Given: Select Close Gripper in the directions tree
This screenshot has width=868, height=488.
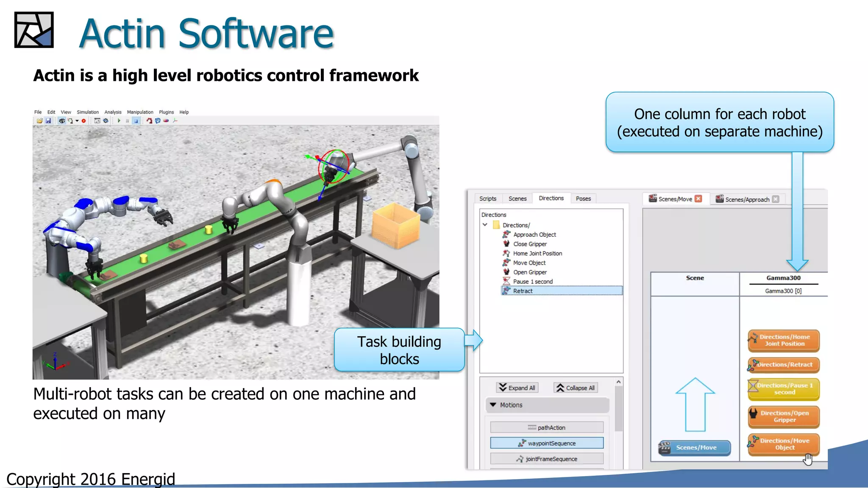Looking at the screenshot, I should click(525, 244).
